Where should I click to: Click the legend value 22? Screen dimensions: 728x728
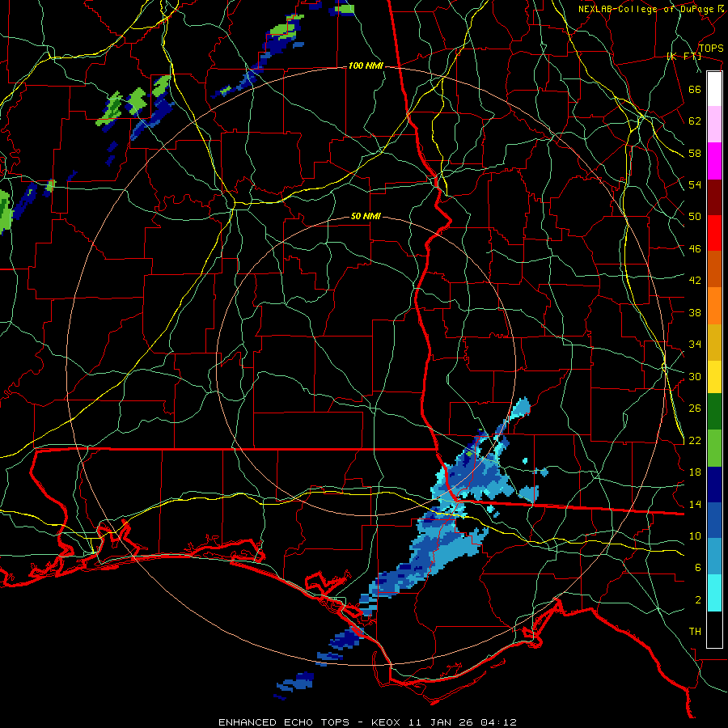pyautogui.click(x=695, y=441)
